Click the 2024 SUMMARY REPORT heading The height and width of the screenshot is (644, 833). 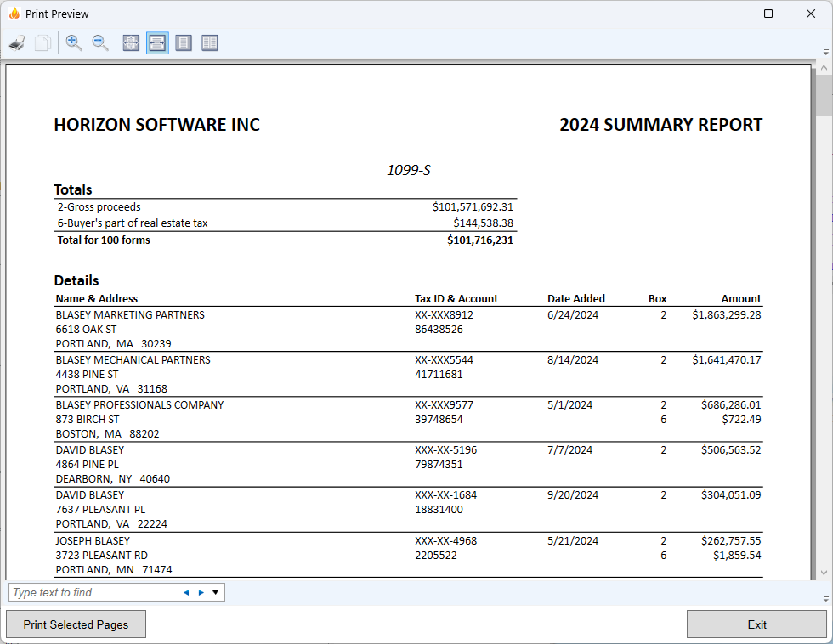tap(661, 125)
